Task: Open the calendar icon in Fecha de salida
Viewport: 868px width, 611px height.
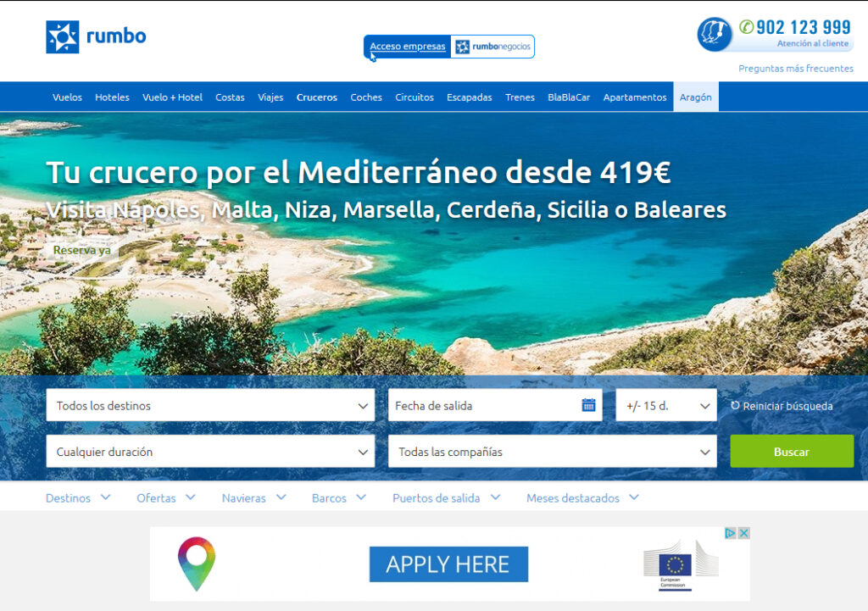Action: coord(588,405)
